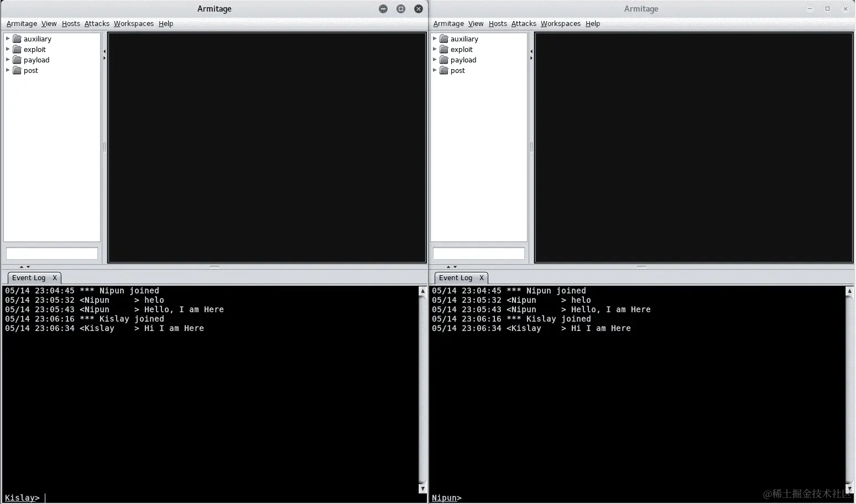The image size is (856, 504).
Task: Open View menu in left window
Action: tap(49, 24)
